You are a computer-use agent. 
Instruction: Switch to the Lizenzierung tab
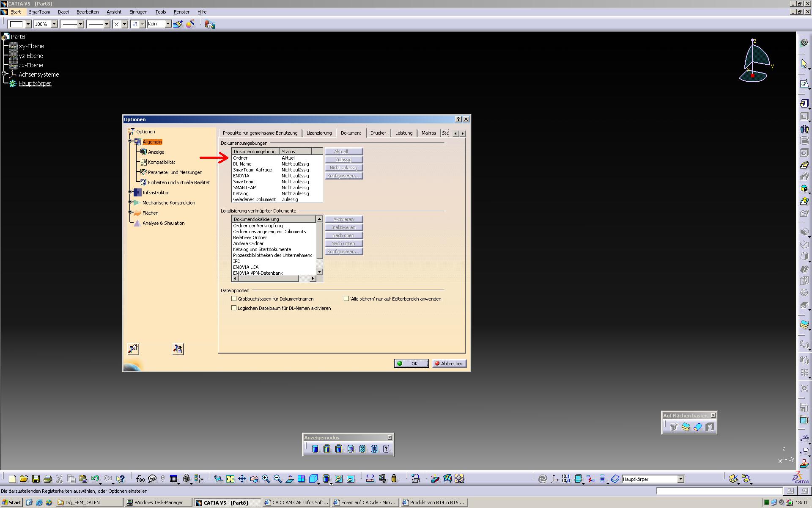point(319,133)
